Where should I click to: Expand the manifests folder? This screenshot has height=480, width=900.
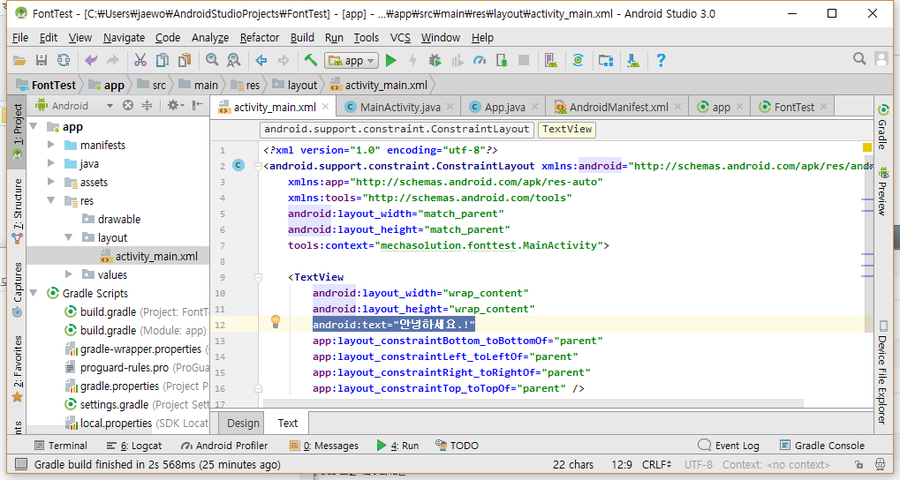coord(51,145)
